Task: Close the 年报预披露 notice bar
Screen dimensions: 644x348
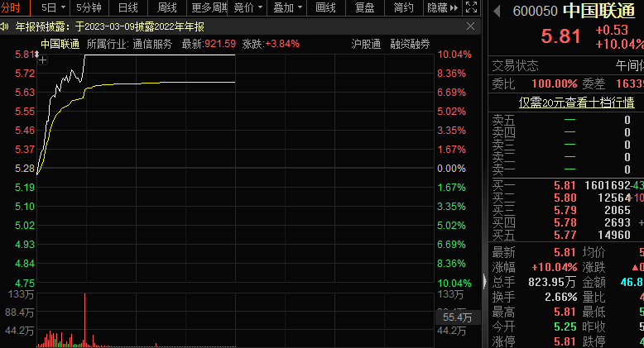Action: pos(471,26)
